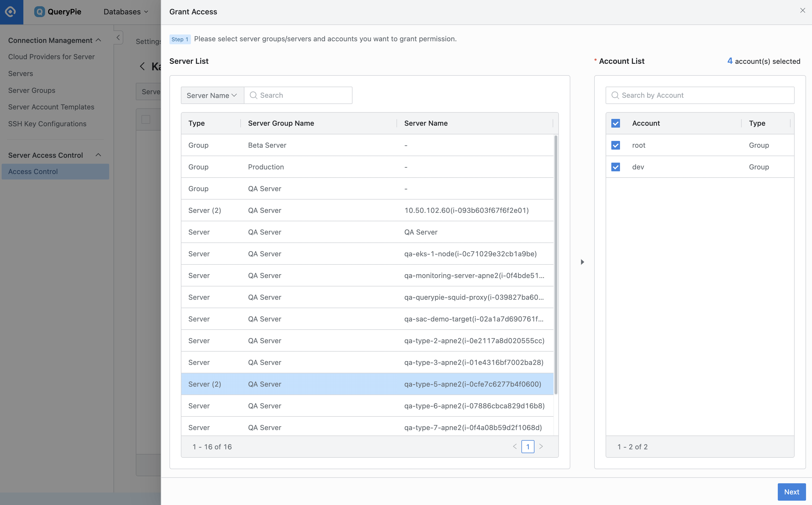Click the move-right triangle between the lists
Viewport: 812px width, 505px height.
[582, 262]
